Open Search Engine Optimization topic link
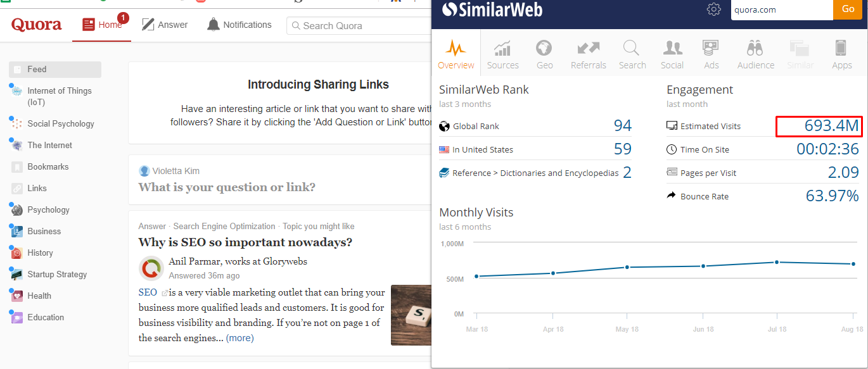The width and height of the screenshot is (868, 369). pos(224,227)
